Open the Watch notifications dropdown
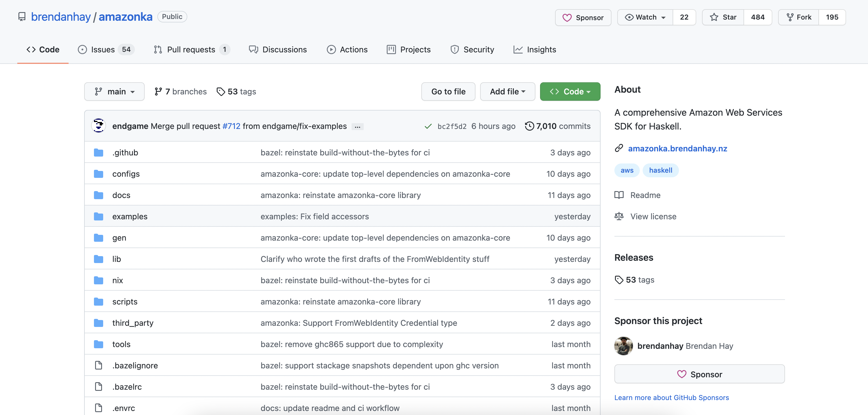The image size is (868, 415). pyautogui.click(x=645, y=17)
